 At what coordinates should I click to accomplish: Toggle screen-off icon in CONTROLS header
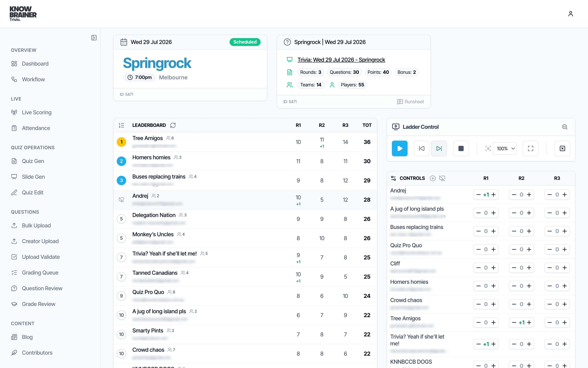click(442, 178)
